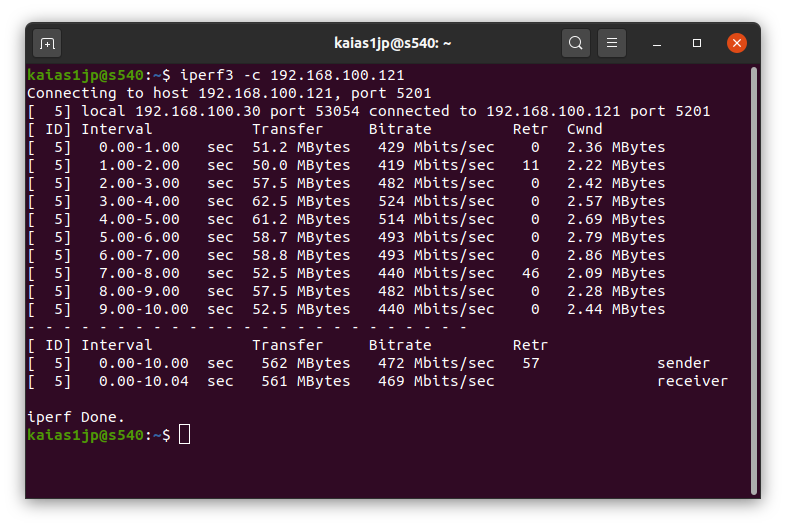Click the iperf3 -c 192.168.100.121 command text
The width and height of the screenshot is (786, 527).
[x=292, y=75]
